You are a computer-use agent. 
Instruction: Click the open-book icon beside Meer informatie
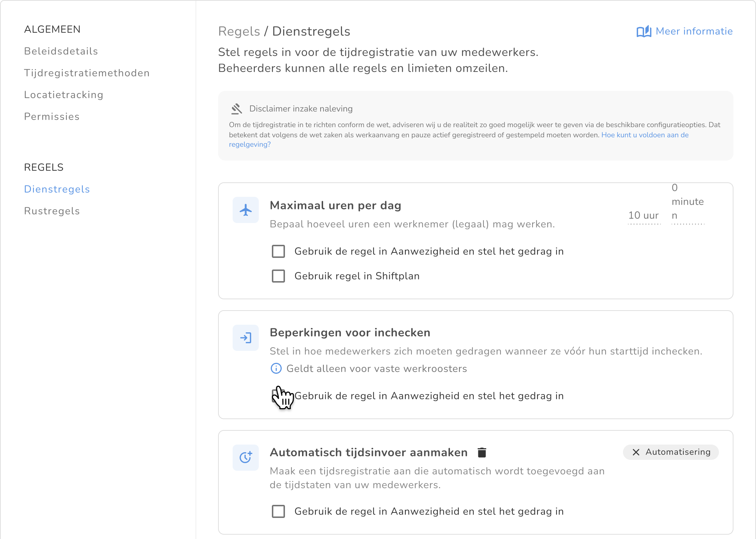pyautogui.click(x=644, y=32)
